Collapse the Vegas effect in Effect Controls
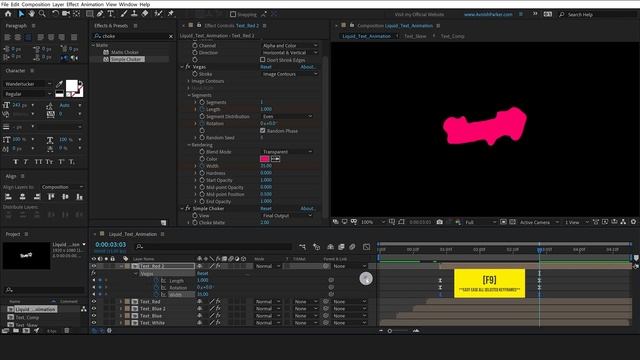 coord(182,67)
